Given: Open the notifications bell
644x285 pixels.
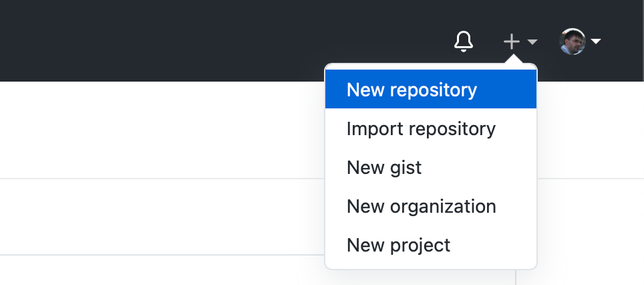Looking at the screenshot, I should [x=463, y=41].
